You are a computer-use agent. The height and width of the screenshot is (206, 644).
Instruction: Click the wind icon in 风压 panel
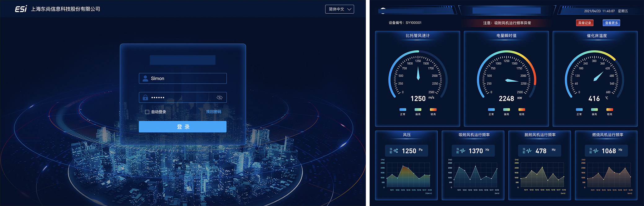click(396, 151)
